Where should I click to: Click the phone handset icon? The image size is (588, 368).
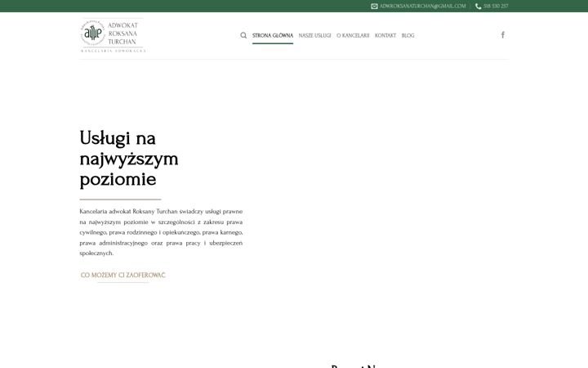click(x=478, y=6)
